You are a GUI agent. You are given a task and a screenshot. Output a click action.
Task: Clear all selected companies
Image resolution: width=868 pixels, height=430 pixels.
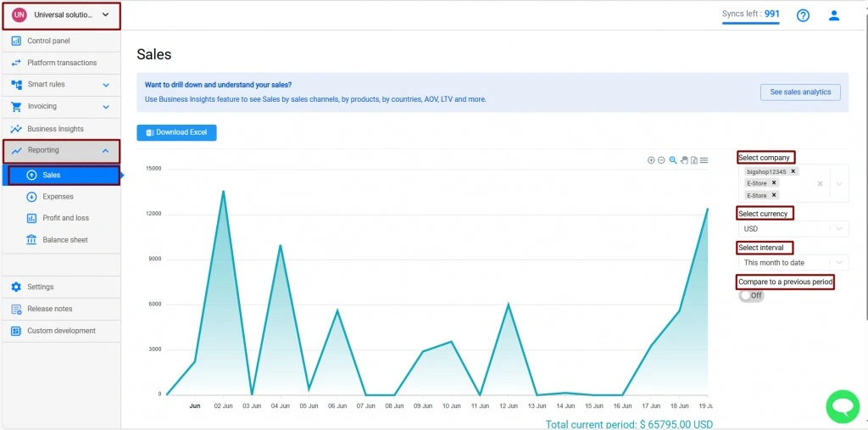[x=820, y=183]
